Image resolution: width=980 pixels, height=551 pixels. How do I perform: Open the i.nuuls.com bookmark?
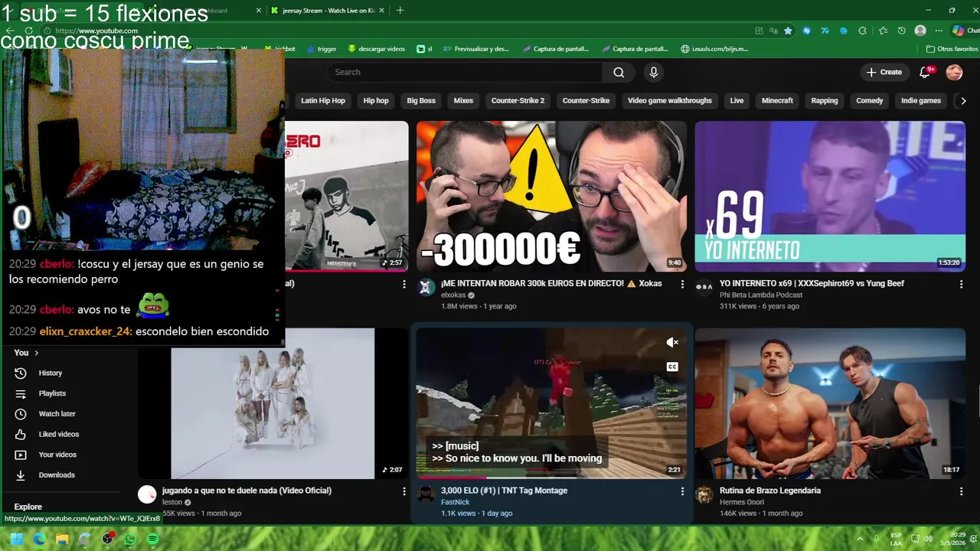coord(714,49)
